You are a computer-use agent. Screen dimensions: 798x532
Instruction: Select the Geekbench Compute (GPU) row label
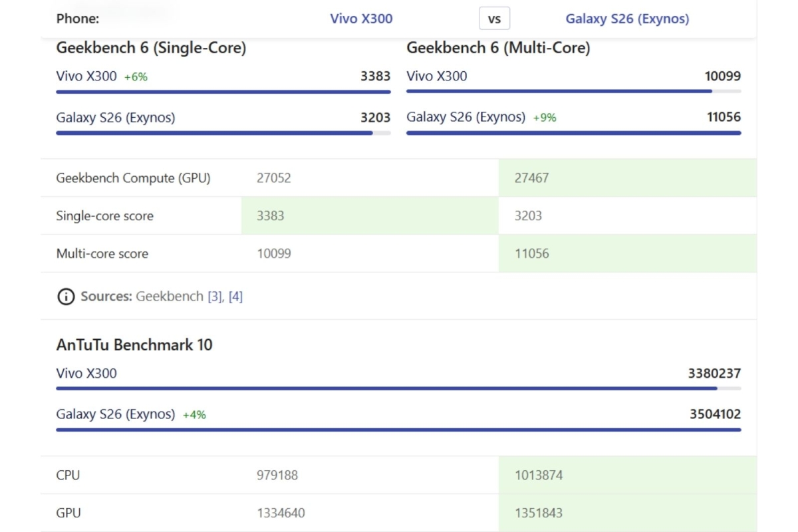coord(133,178)
